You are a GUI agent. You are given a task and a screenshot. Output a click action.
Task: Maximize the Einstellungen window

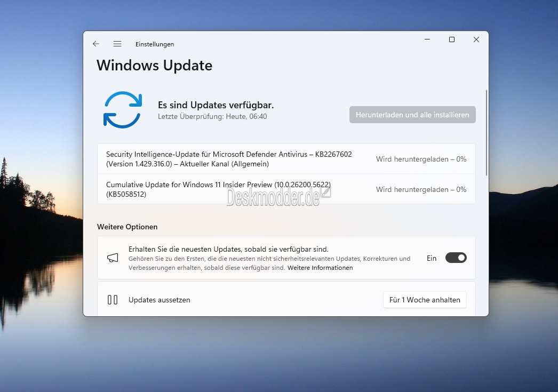(452, 39)
